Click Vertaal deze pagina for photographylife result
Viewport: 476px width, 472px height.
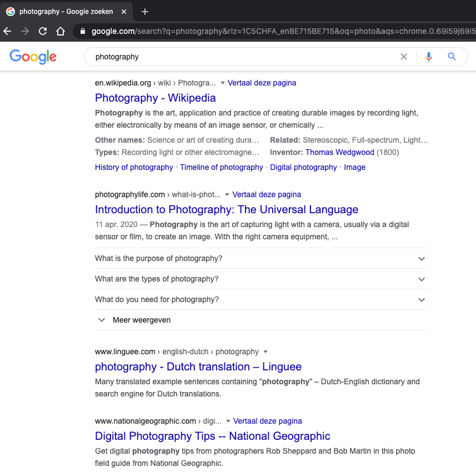coord(267,194)
